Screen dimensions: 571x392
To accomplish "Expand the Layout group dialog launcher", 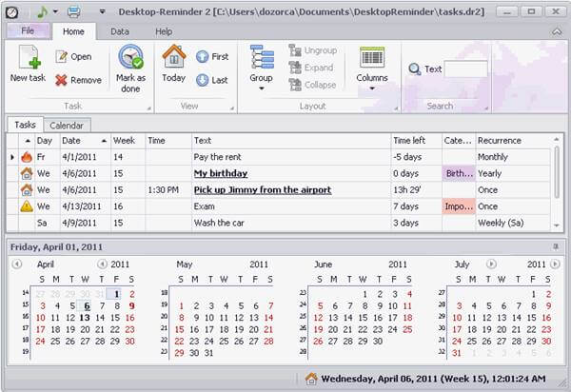I will pyautogui.click(x=396, y=108).
